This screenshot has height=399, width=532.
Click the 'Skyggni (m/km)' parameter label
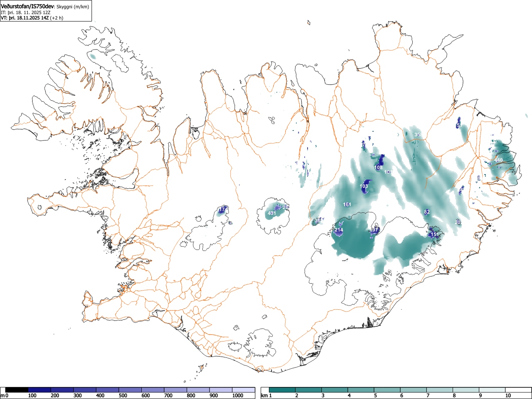pos(73,7)
